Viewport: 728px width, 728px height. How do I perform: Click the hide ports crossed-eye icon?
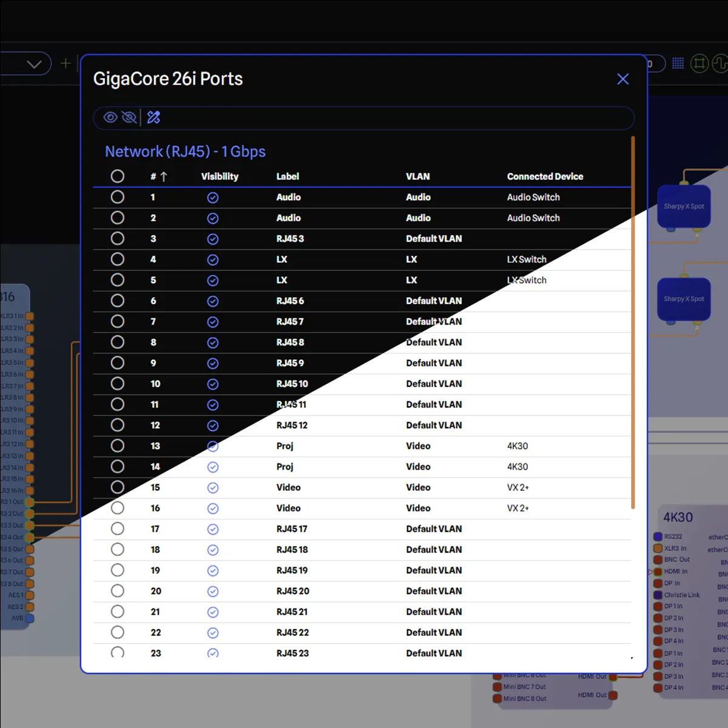point(129,118)
